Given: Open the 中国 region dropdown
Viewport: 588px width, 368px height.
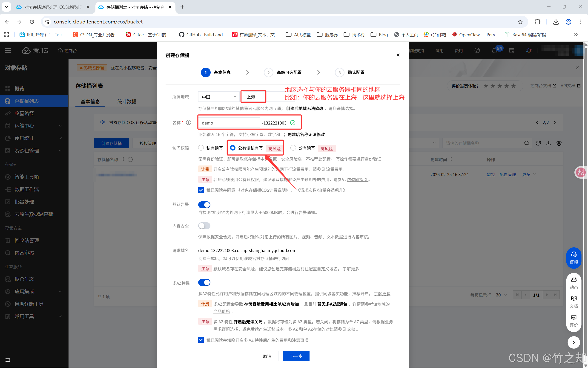Looking at the screenshot, I should 219,97.
